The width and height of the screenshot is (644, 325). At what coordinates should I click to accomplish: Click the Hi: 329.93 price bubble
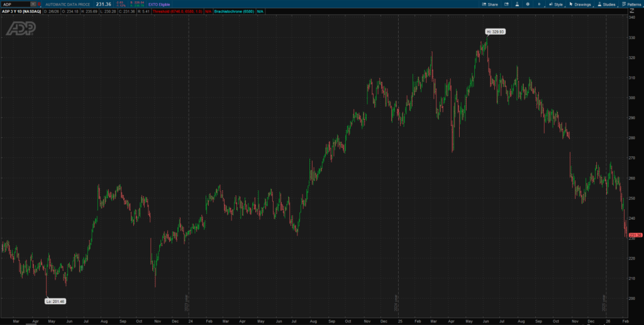tap(495, 31)
